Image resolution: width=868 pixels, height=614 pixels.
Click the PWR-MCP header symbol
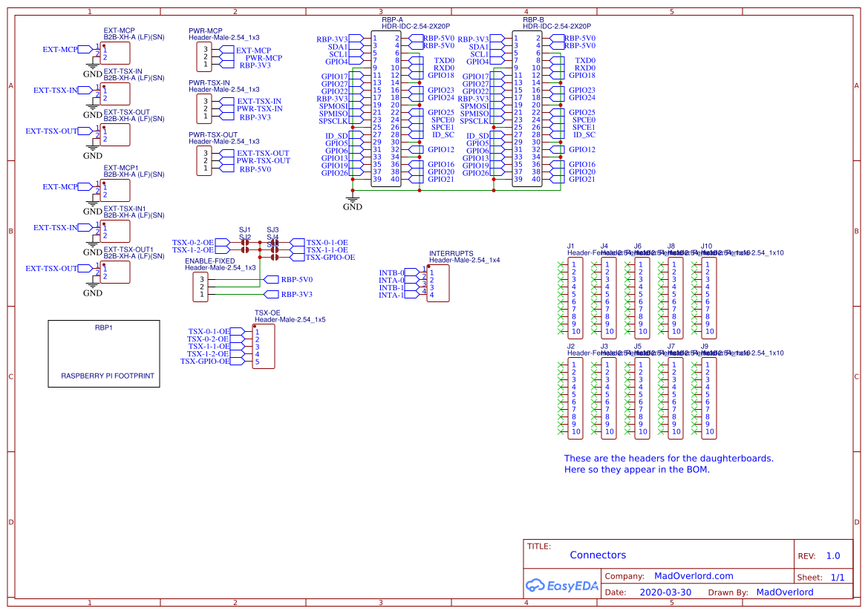(x=203, y=57)
